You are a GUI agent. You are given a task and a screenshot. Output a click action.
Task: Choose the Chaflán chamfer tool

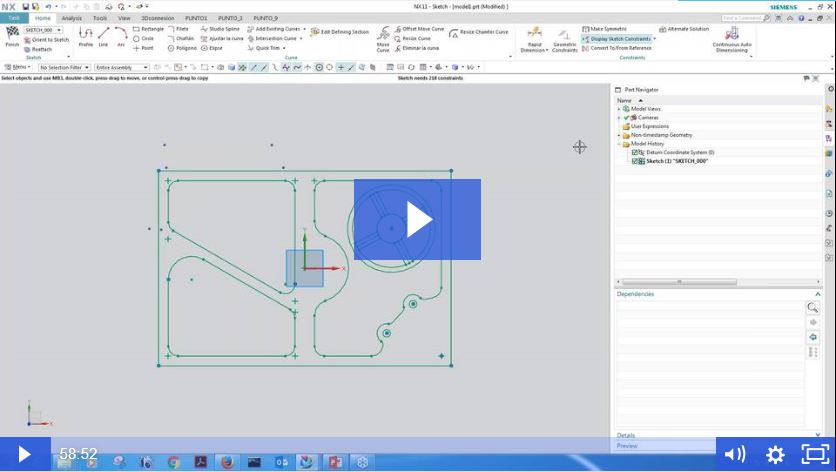(x=181, y=38)
